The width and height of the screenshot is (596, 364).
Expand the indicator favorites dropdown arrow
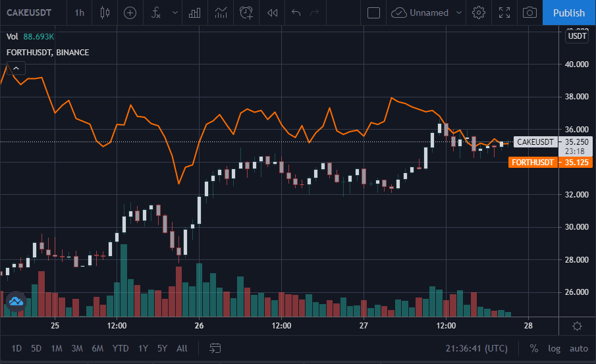[x=175, y=13]
